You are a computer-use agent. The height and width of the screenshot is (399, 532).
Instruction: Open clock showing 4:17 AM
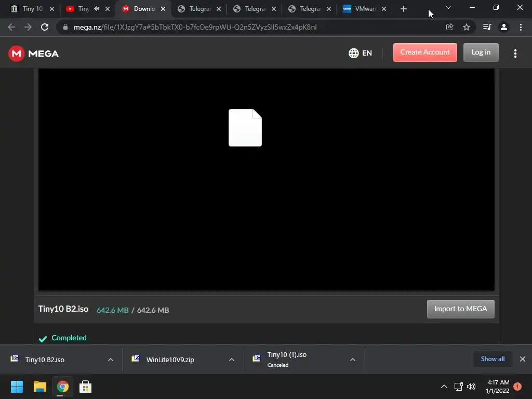498,387
